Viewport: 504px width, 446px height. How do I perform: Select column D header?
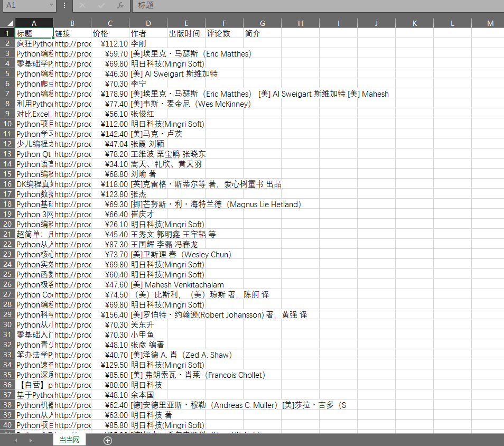pyautogui.click(x=148, y=23)
